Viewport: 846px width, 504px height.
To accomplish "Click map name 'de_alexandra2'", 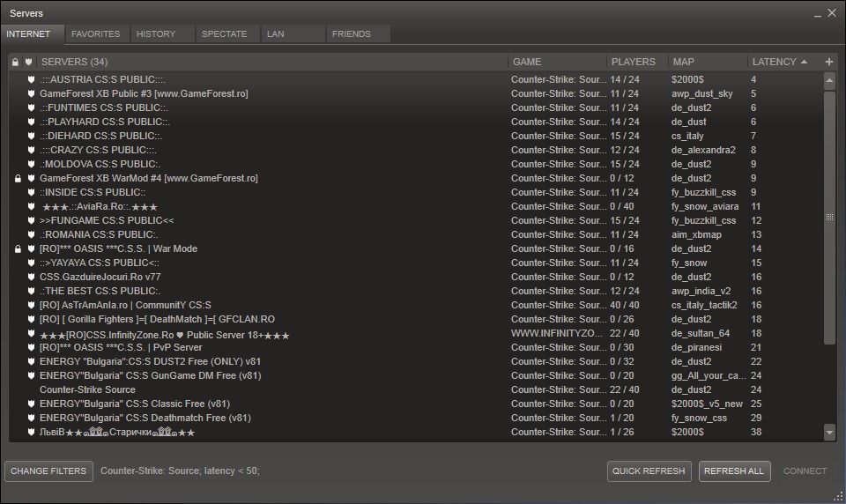I will coord(703,150).
